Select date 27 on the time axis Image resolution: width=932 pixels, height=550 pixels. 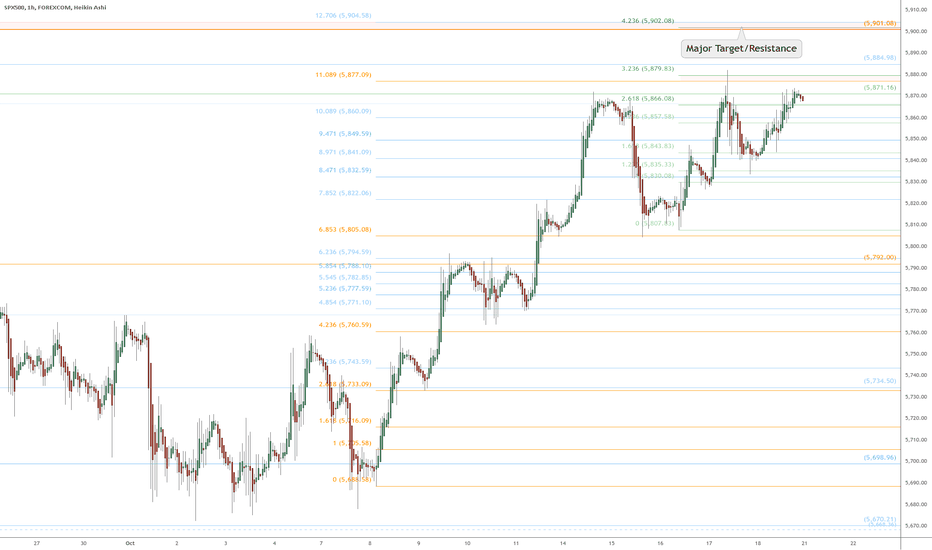[37, 543]
